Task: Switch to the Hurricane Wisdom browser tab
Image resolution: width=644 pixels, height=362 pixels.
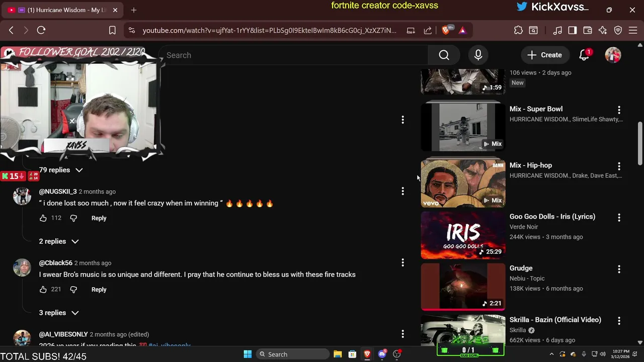Action: 63,10
